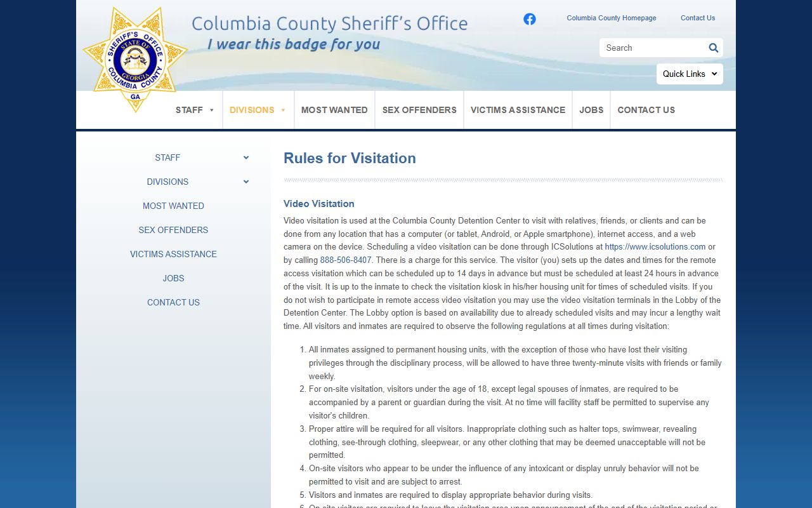812x508 pixels.
Task: Click the Search input field
Action: [x=653, y=48]
